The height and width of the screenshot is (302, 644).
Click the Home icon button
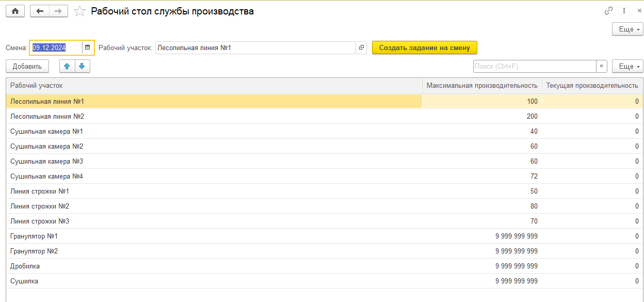pos(15,11)
